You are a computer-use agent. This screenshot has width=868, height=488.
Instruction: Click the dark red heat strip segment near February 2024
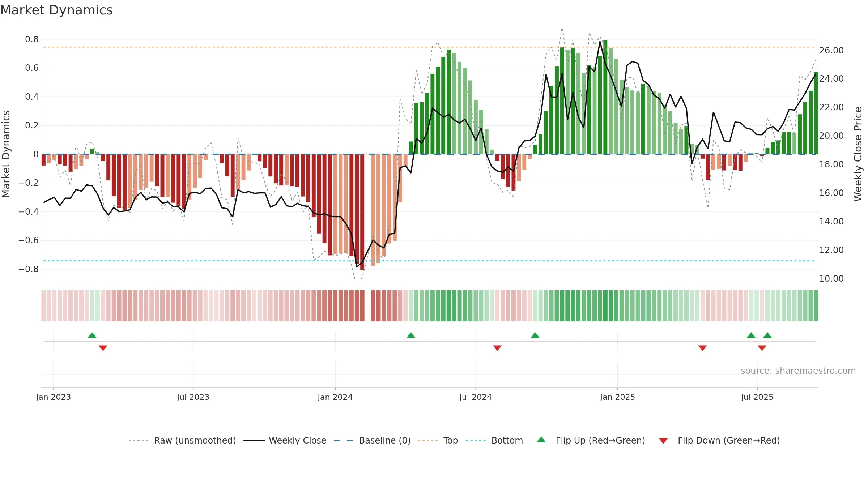click(x=362, y=306)
